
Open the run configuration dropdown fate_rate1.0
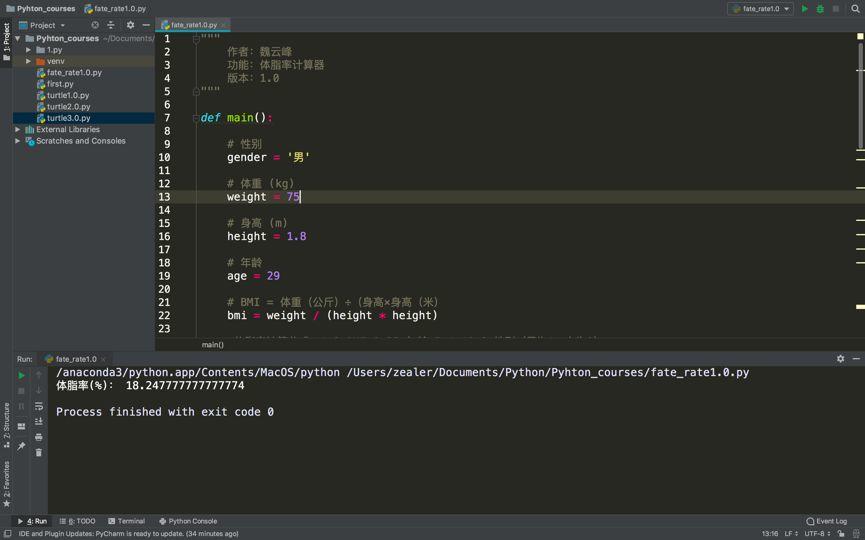click(x=760, y=9)
